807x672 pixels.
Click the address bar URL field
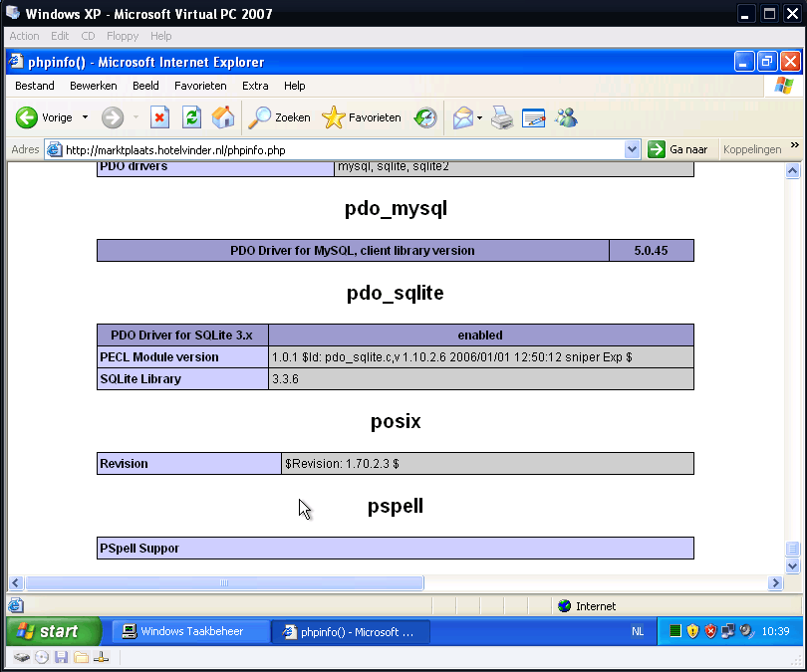335,150
